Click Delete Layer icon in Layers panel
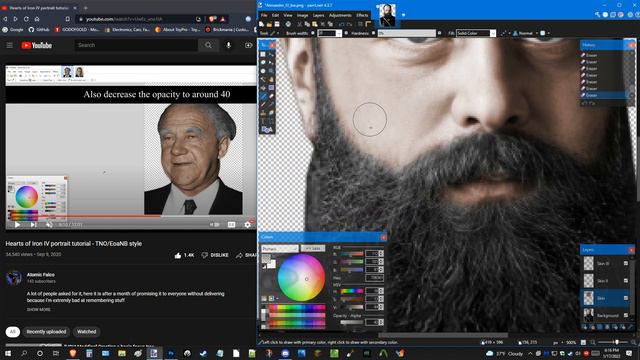 click(x=592, y=327)
